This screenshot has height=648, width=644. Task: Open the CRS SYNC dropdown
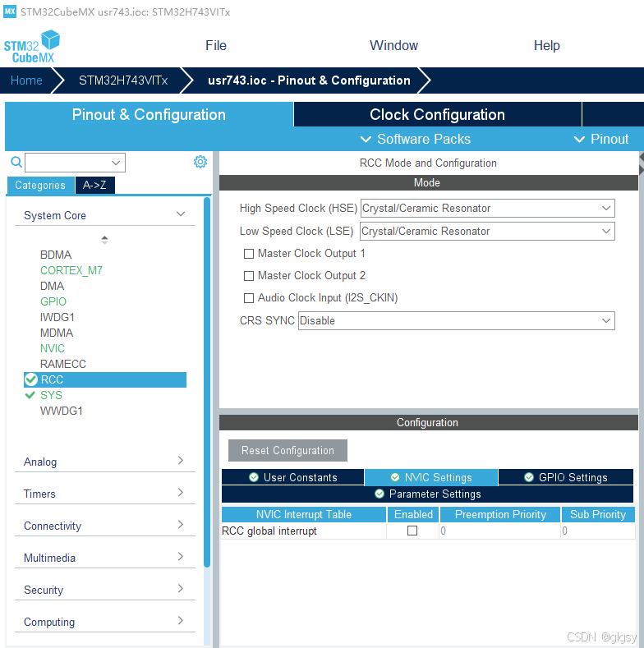coord(457,320)
